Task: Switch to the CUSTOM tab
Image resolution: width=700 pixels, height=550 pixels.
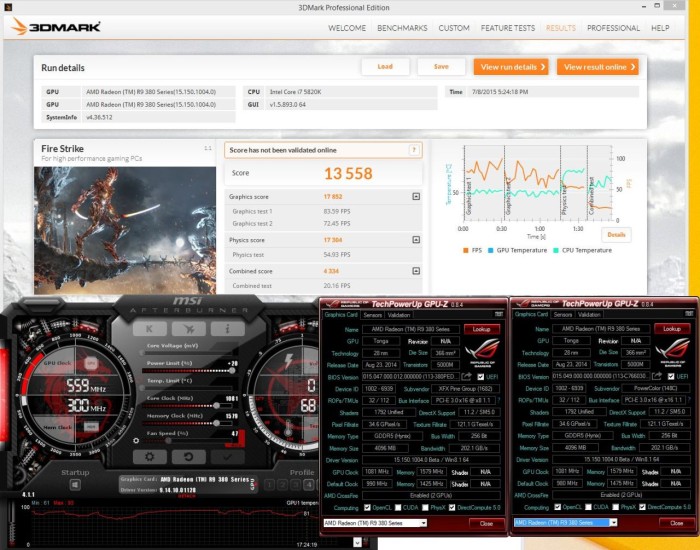Action: coord(454,28)
